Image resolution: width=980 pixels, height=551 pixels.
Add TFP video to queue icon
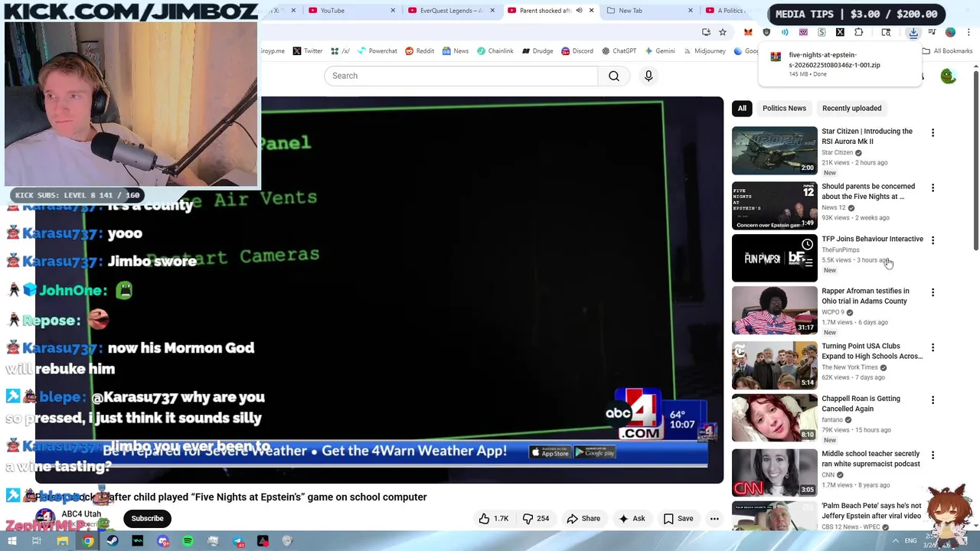pyautogui.click(x=807, y=262)
